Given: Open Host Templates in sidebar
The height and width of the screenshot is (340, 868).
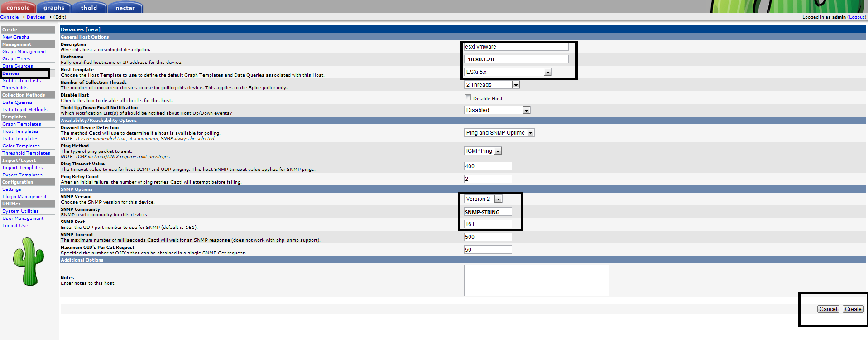Looking at the screenshot, I should pos(20,131).
